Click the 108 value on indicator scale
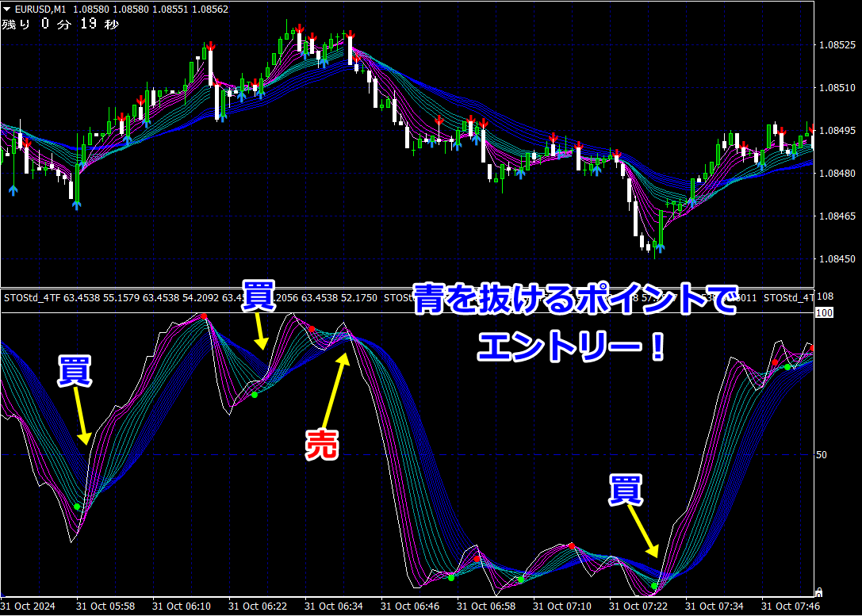Viewport: 862px width, 616px height. coord(826,297)
